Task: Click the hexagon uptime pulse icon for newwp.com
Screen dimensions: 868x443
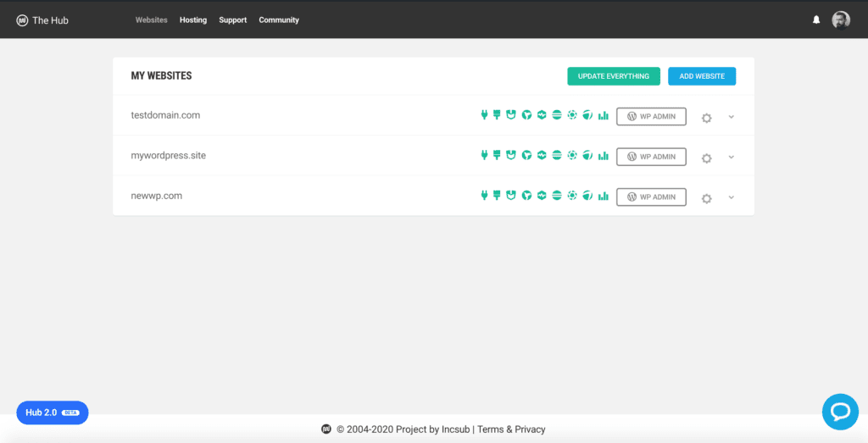Action: click(x=542, y=195)
